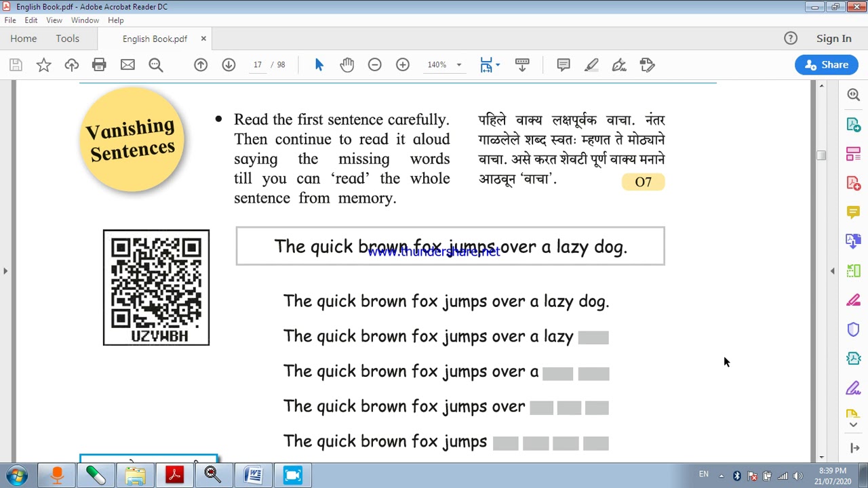This screenshot has width=868, height=488.
Task: Activate the selection arrow tool
Action: [319, 65]
